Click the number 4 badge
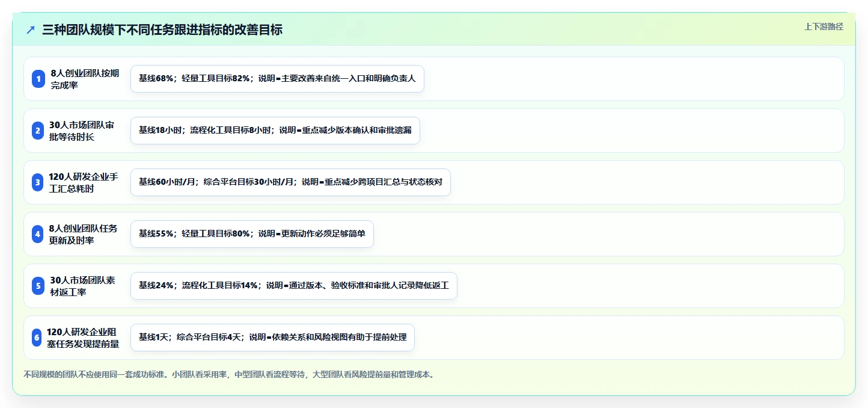 (38, 234)
